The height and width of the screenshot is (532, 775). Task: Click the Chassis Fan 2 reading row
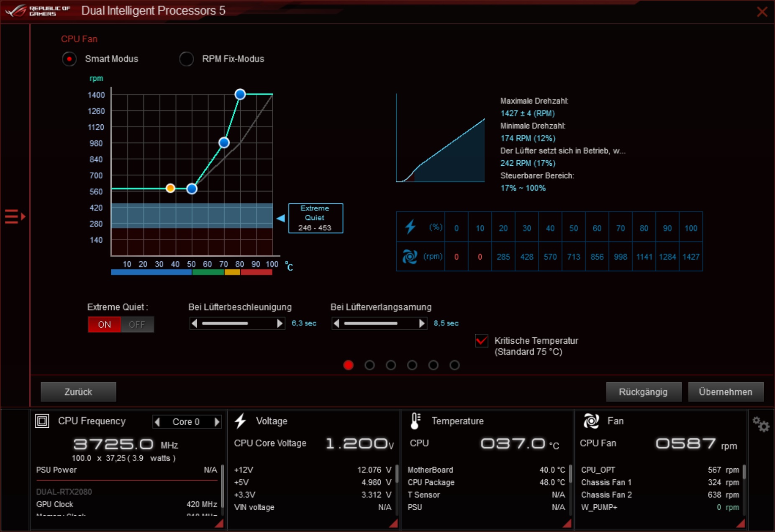coord(660,495)
